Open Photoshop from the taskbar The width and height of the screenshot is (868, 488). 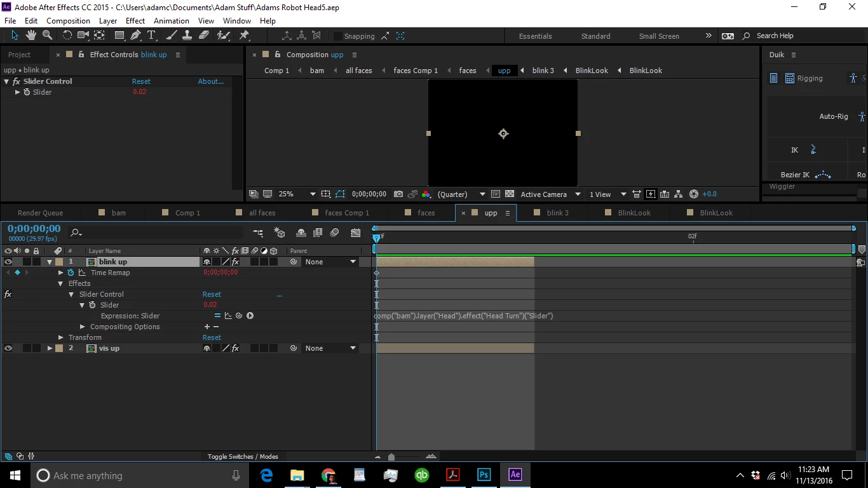click(484, 475)
